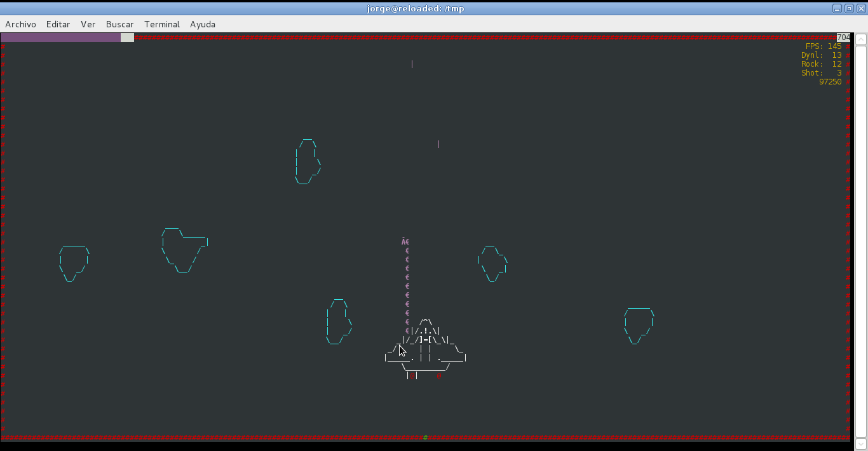Click the score value 97250

pos(831,82)
